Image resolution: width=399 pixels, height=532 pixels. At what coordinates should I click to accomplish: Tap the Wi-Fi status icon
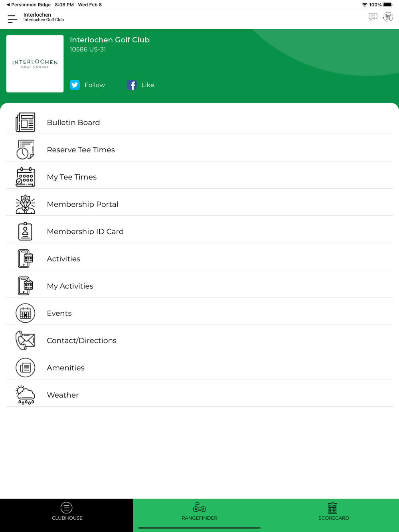coord(365,5)
